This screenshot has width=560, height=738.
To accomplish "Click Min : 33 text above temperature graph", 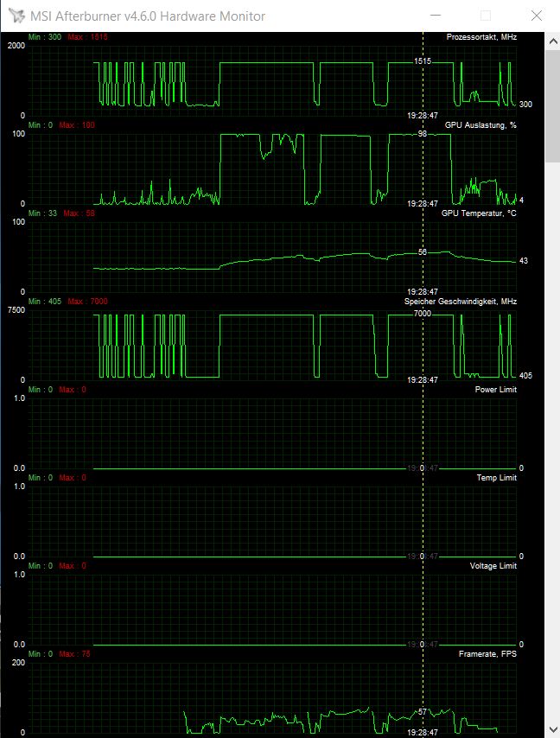I will (x=42, y=213).
